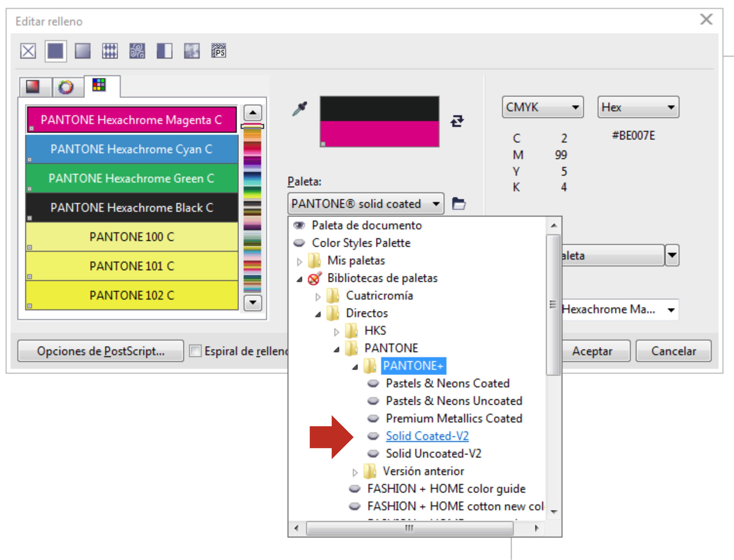
Task: Click palette tree scroll up arrow
Action: click(x=554, y=226)
